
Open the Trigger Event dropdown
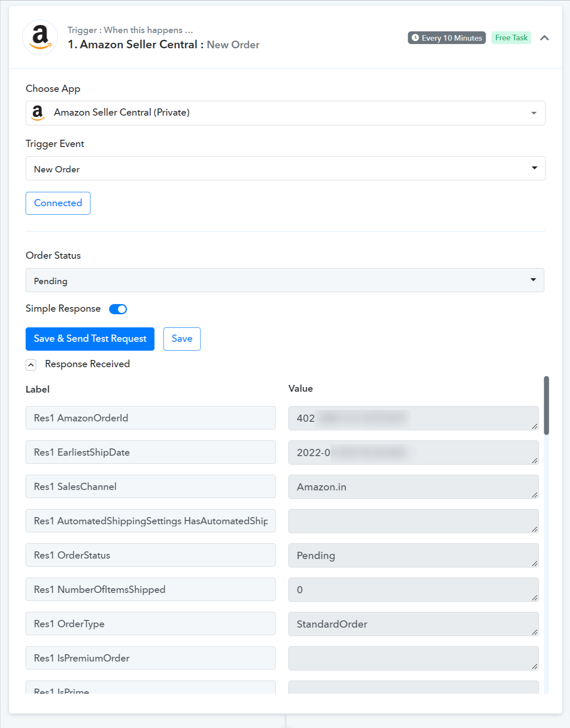point(285,169)
